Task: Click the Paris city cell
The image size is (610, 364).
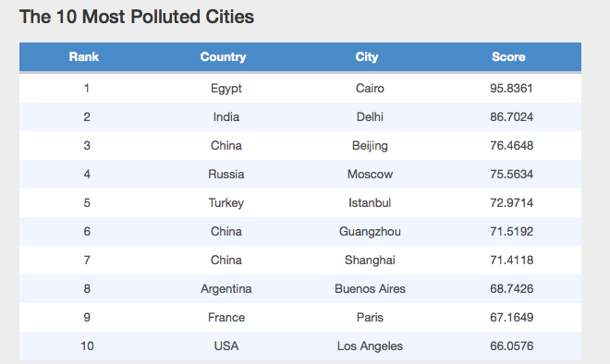Action: point(370,317)
